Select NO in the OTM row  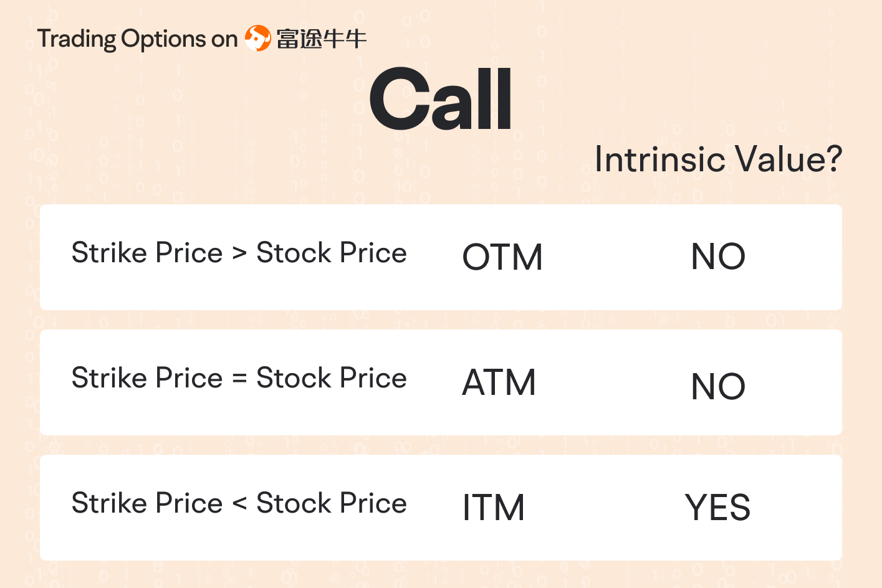tap(718, 257)
